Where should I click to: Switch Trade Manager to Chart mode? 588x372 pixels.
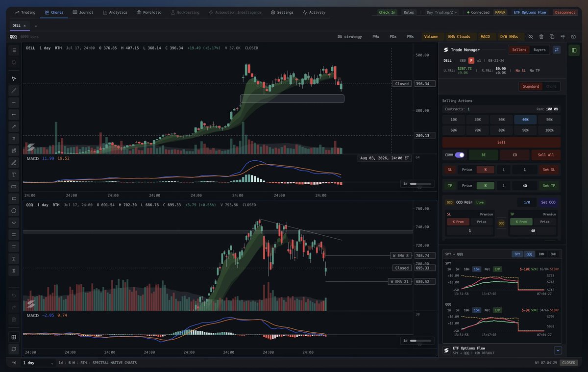click(551, 86)
